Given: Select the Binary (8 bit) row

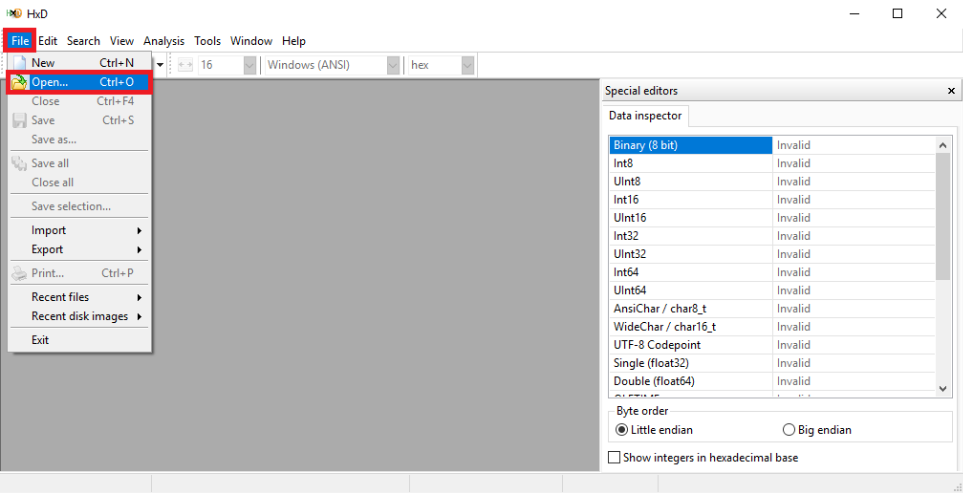Looking at the screenshot, I should point(690,145).
